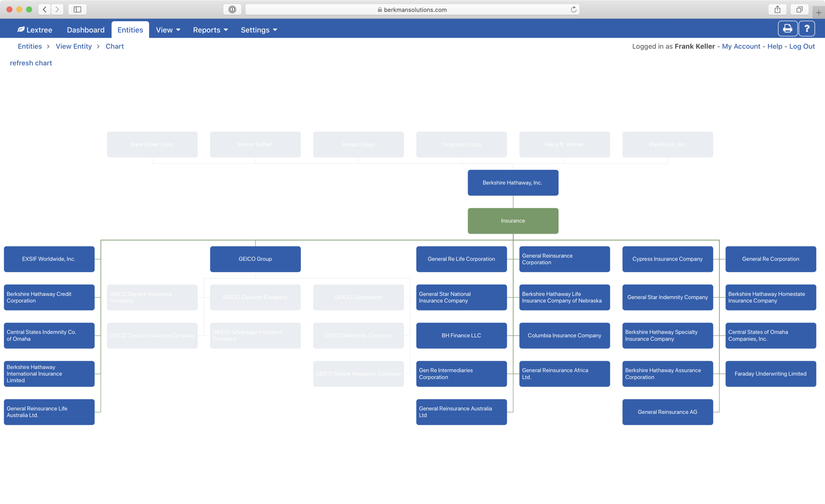The width and height of the screenshot is (825, 504).
Task: Click the refresh chart link
Action: pyautogui.click(x=31, y=63)
